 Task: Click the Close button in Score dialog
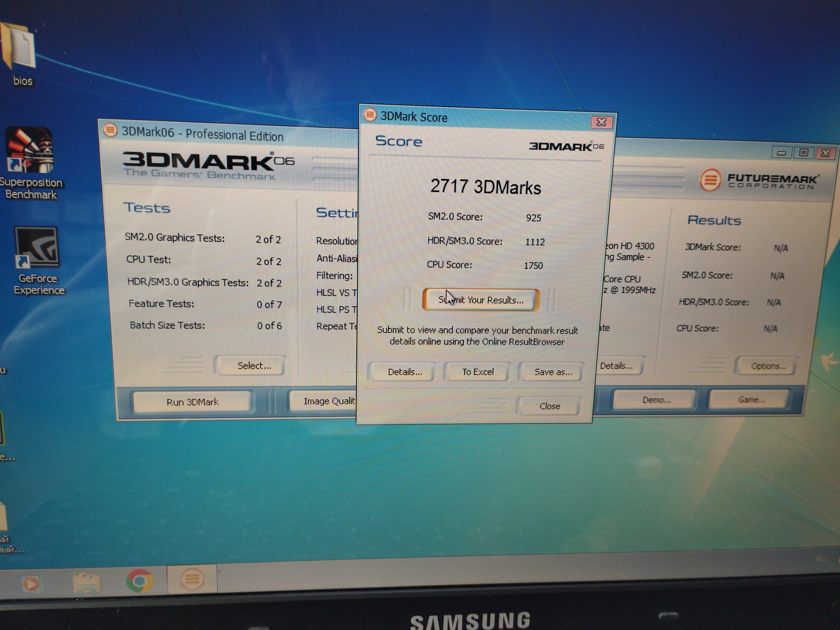549,406
